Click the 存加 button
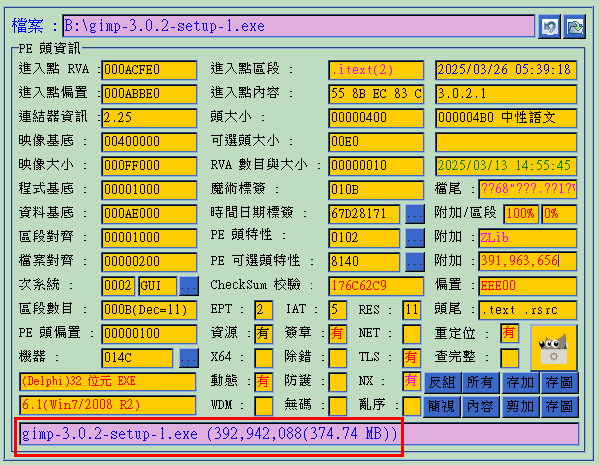 pyautogui.click(x=520, y=383)
